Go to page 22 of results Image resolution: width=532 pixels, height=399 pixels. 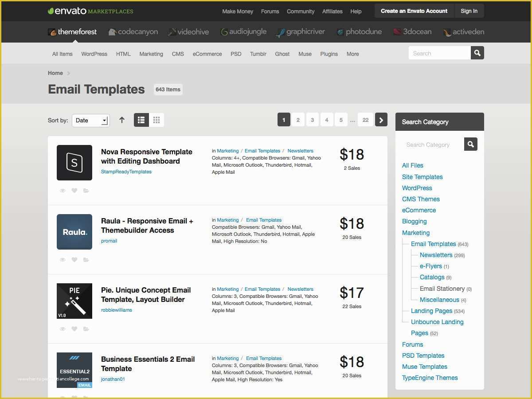click(365, 120)
